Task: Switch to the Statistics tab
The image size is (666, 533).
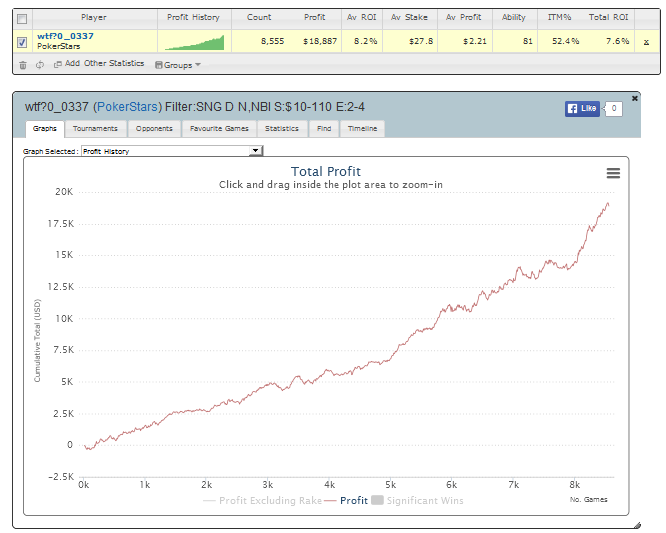Action: click(x=282, y=129)
